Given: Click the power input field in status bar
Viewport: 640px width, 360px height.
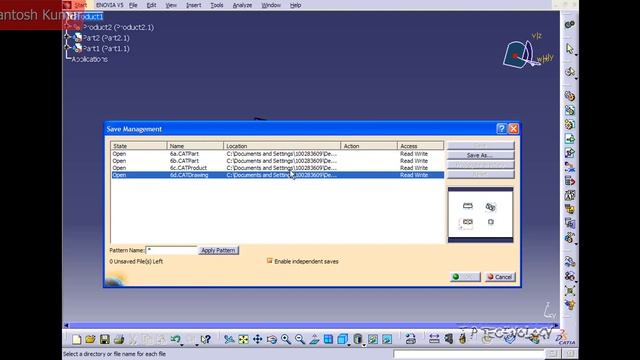Looking at the screenshot, I should tap(469, 353).
